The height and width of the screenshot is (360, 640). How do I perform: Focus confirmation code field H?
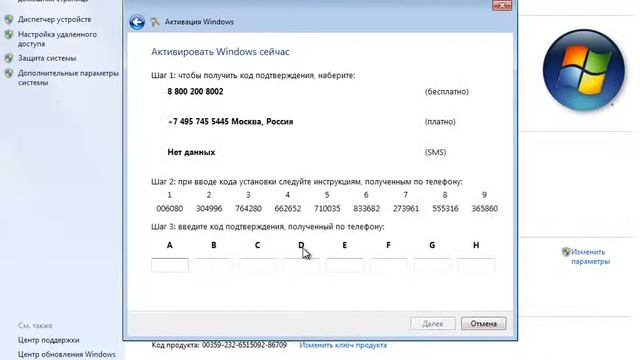[476, 265]
